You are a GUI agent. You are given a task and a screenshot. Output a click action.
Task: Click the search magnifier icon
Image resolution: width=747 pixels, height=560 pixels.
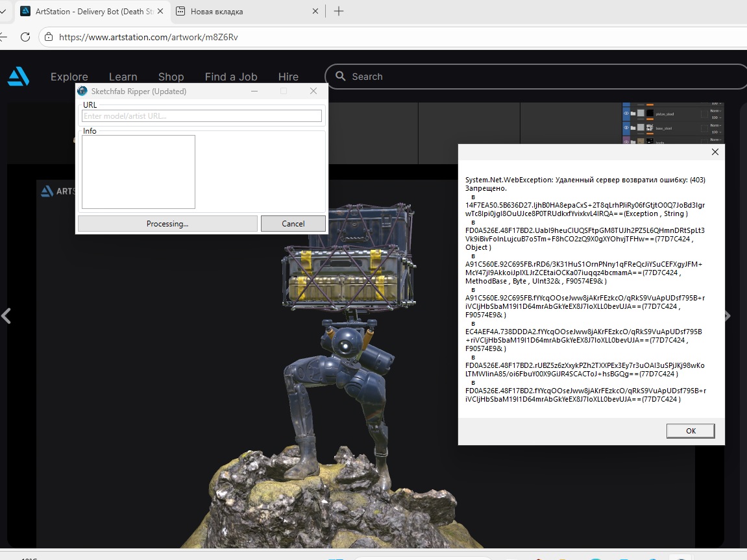[x=340, y=77]
